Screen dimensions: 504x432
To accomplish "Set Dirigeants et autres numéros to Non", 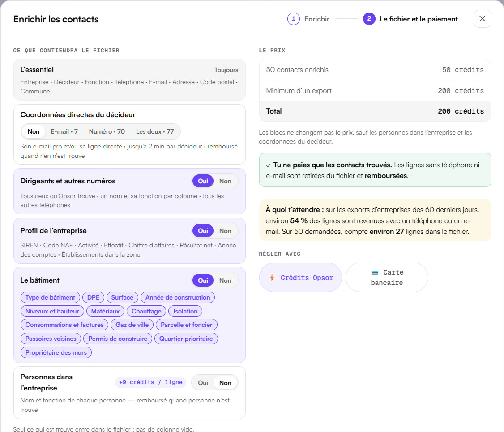I will 225,181.
